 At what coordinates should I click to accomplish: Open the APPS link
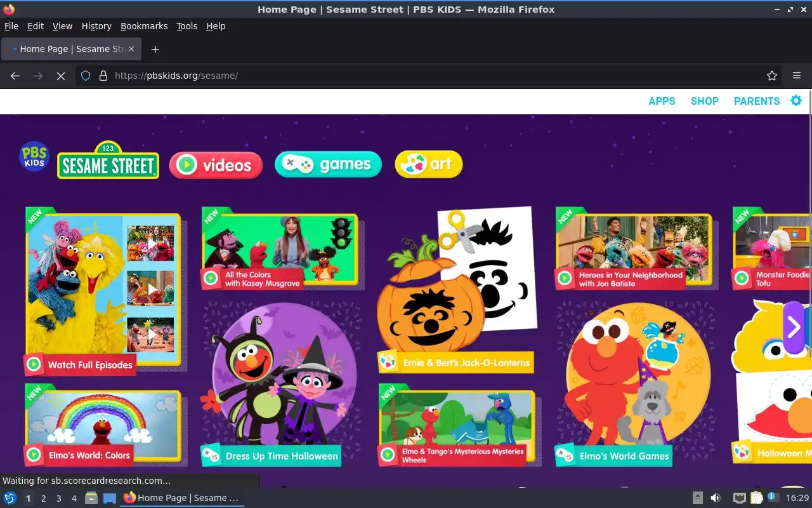tap(662, 101)
